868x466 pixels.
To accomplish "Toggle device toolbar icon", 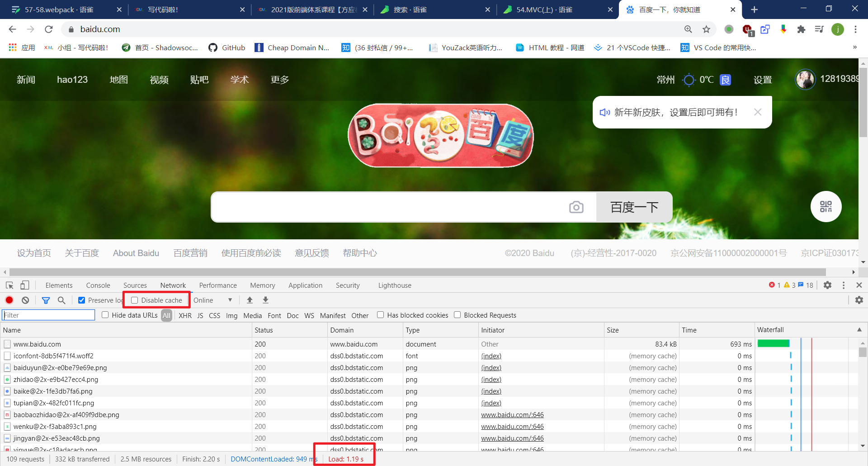I will point(25,285).
